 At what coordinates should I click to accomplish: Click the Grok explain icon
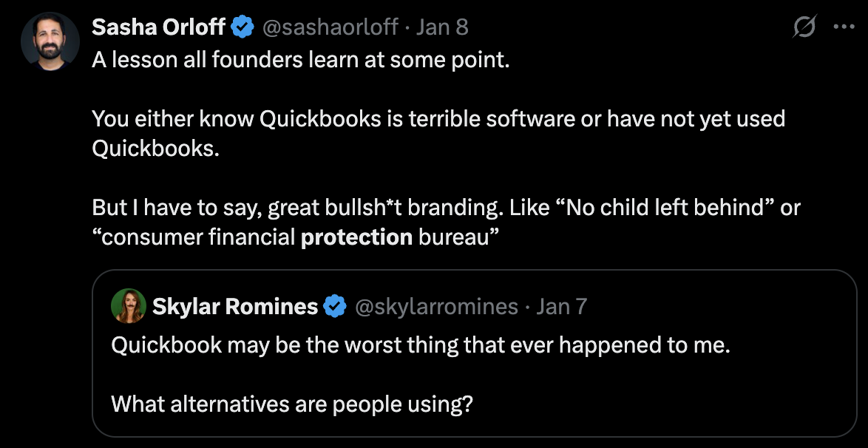click(x=804, y=27)
